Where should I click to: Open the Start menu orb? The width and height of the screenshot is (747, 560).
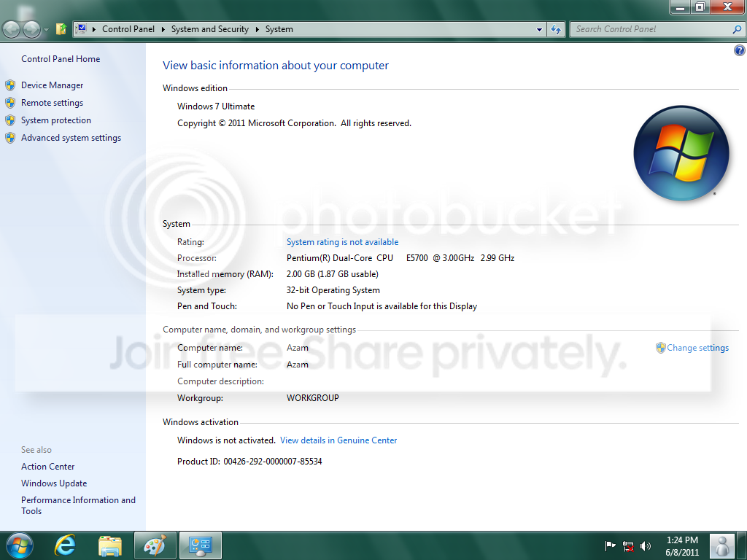click(x=20, y=545)
